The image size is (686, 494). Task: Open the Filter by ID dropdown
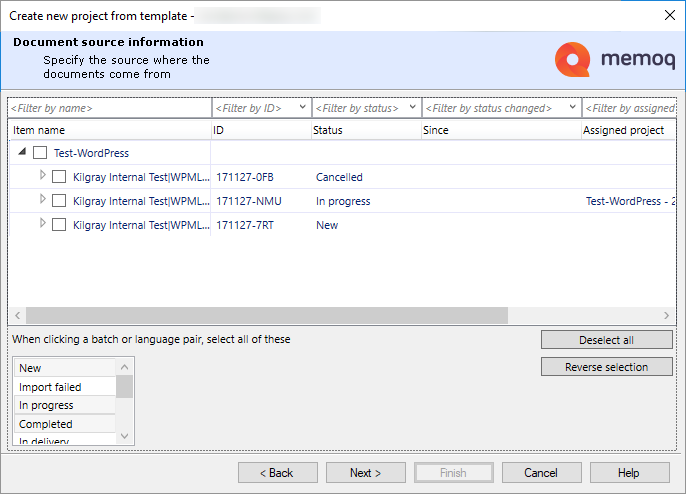(302, 108)
